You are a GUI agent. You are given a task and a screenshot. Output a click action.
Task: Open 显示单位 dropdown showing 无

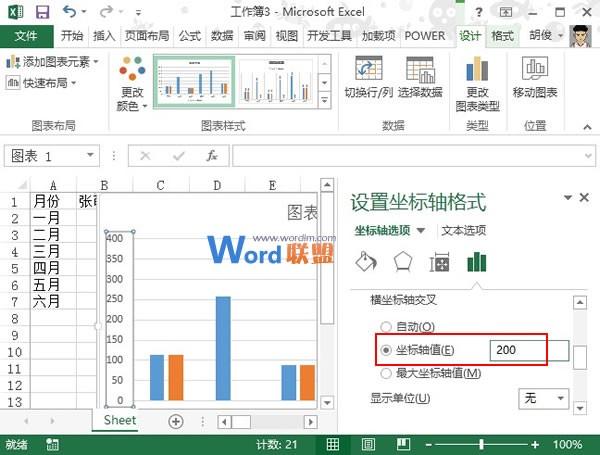pyautogui.click(x=543, y=398)
